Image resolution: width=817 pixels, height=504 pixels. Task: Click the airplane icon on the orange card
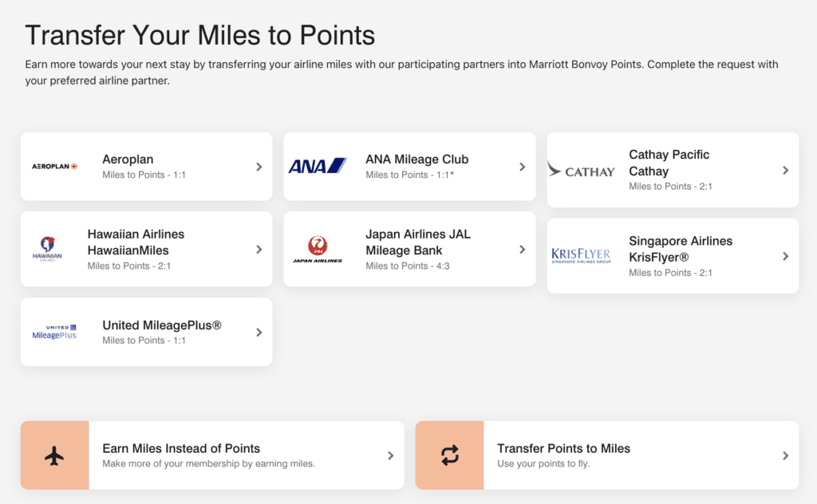tap(54, 455)
